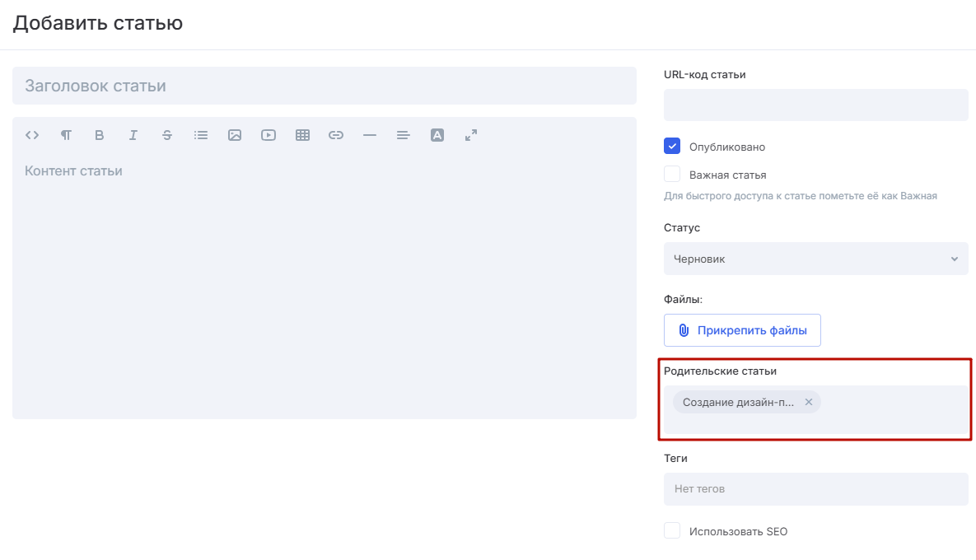Screen dimensions: 976x560
Task: Insert a horizontal line
Action: [x=370, y=135]
